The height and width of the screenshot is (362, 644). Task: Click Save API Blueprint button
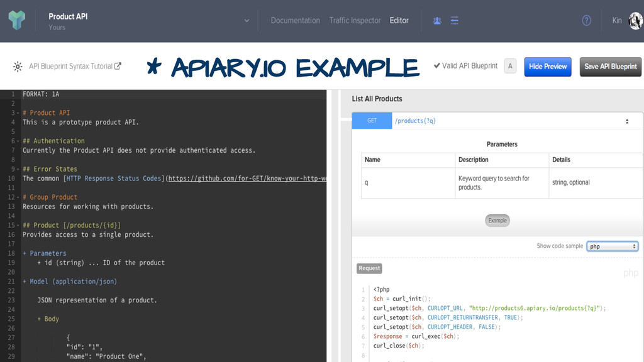pos(610,67)
